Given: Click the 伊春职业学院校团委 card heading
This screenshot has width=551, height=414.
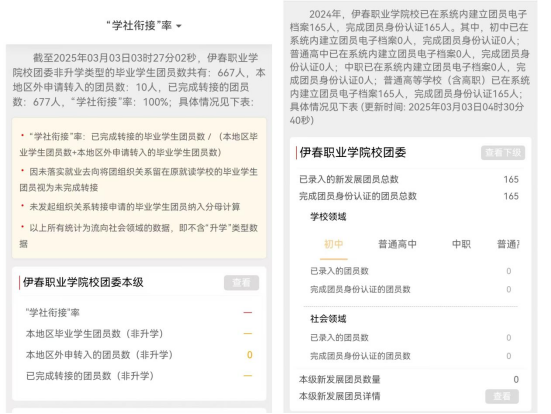Looking at the screenshot, I should pos(353,153).
